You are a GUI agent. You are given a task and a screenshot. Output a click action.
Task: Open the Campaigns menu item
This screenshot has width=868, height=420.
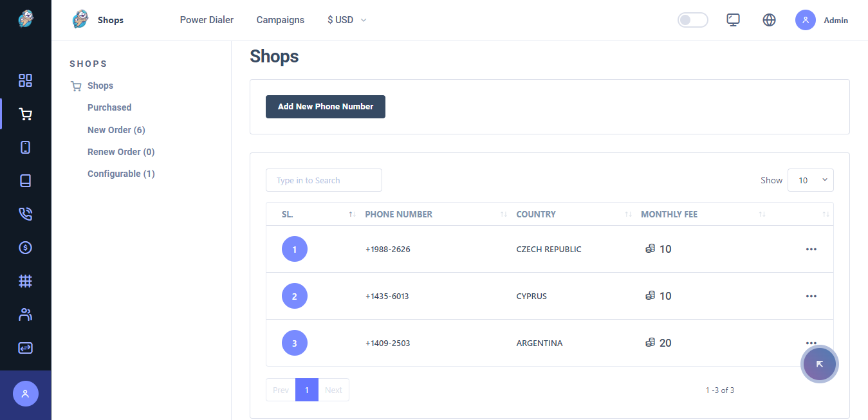280,20
